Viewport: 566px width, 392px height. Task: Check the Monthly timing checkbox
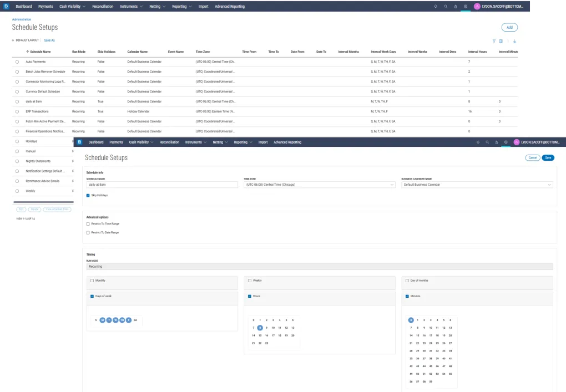[x=92, y=281]
